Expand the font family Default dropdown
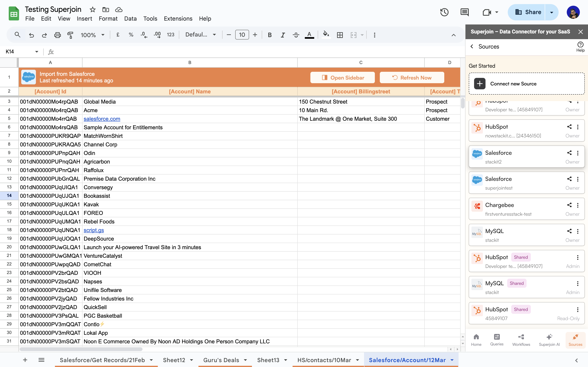Image resolution: width=588 pixels, height=367 pixels. click(x=200, y=35)
